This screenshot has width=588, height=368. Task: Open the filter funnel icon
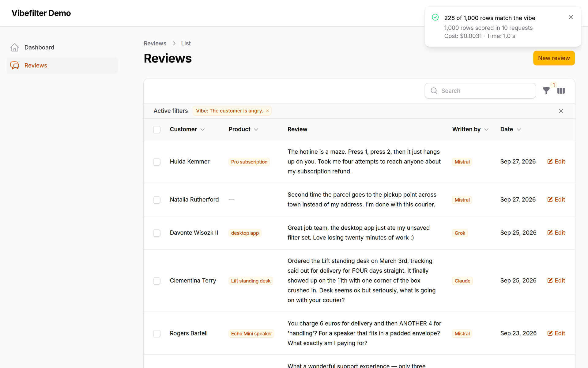click(546, 91)
